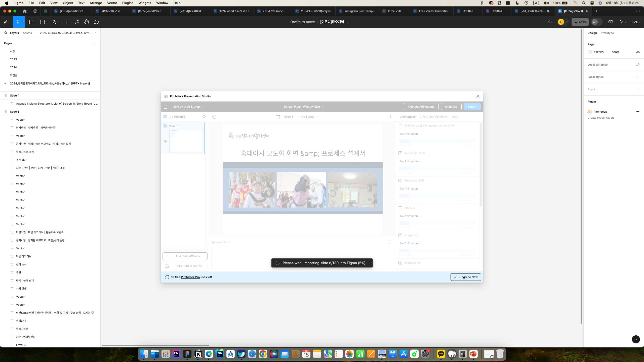This screenshot has height=362, width=644.
Task: Click the Custom Animations button
Action: (x=421, y=107)
